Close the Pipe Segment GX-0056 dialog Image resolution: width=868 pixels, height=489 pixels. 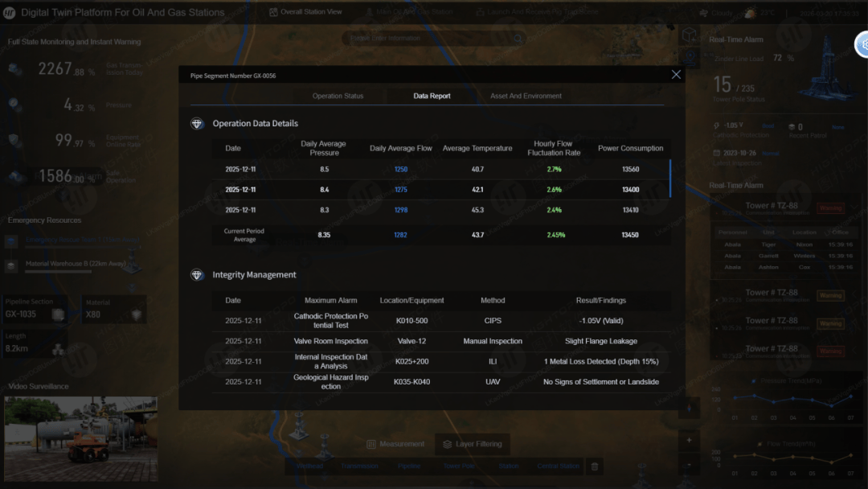pyautogui.click(x=676, y=75)
